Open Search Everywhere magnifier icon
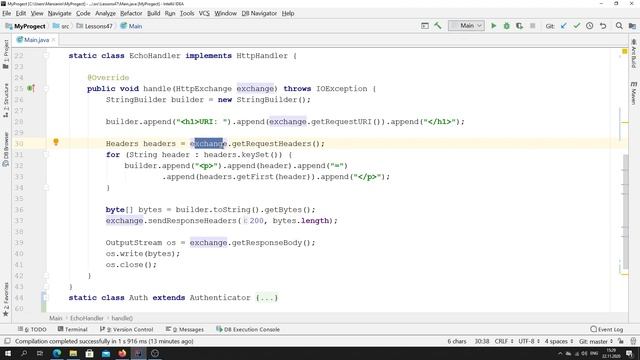The image size is (640, 360). [619, 26]
